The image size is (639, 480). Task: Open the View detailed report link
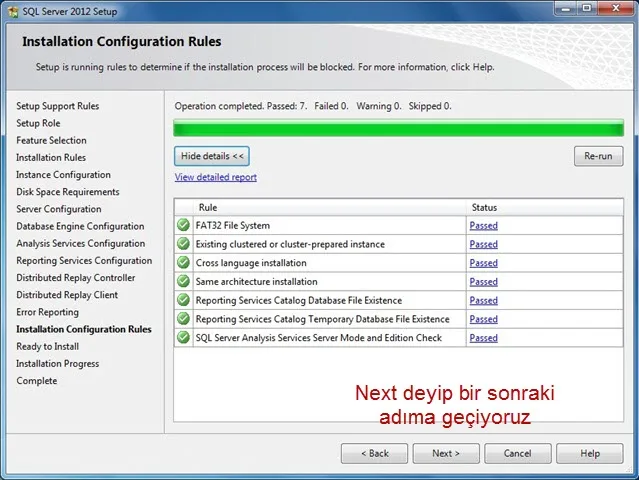pyautogui.click(x=216, y=177)
